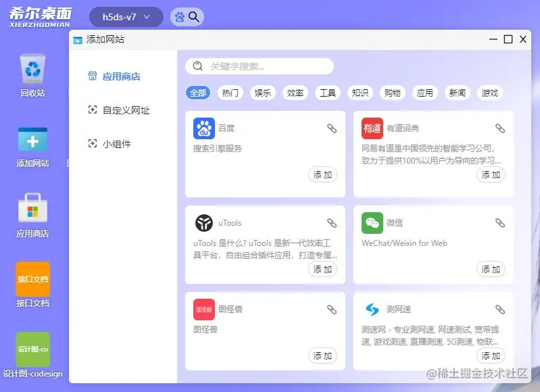Viewport: 540px width, 392px height.
Task: Select the 娱乐 category filter
Action: [263, 93]
